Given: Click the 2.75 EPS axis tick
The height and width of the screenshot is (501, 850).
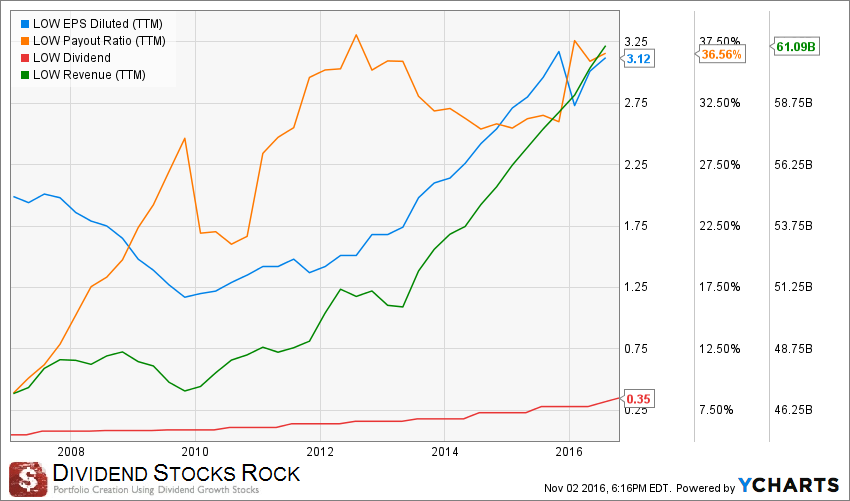Looking at the screenshot, I should tap(636, 103).
